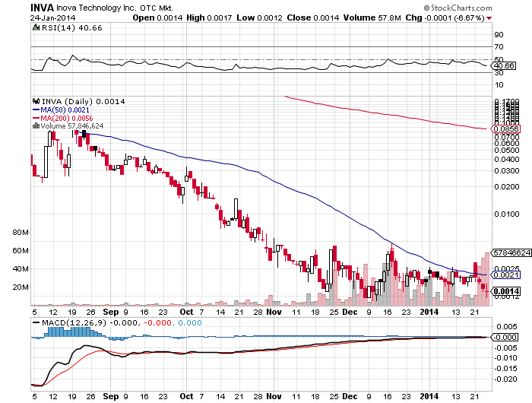Click the RSI 10 level label

[499, 85]
